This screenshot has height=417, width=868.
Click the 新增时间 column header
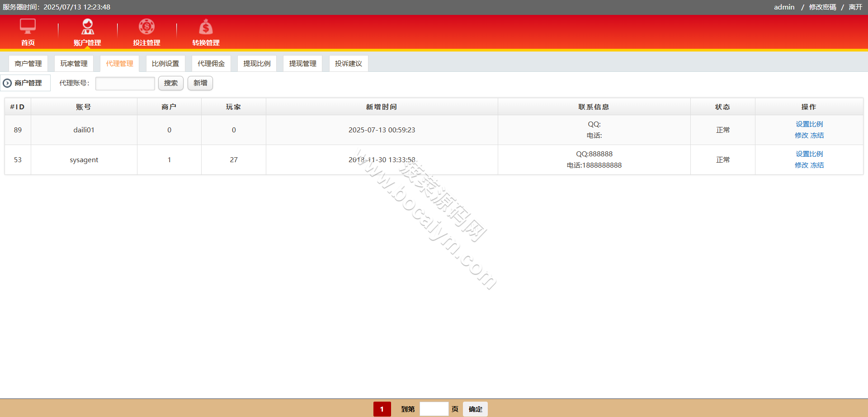(x=382, y=107)
